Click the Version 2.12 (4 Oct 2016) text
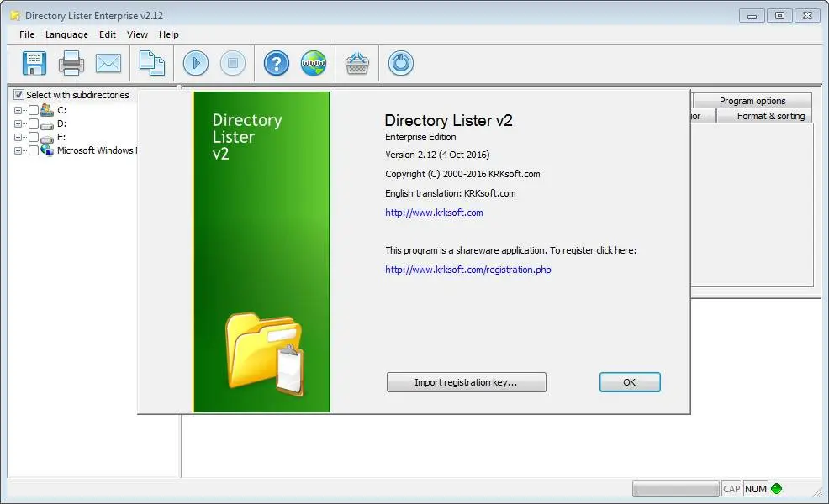The height and width of the screenshot is (504, 829). point(437,155)
